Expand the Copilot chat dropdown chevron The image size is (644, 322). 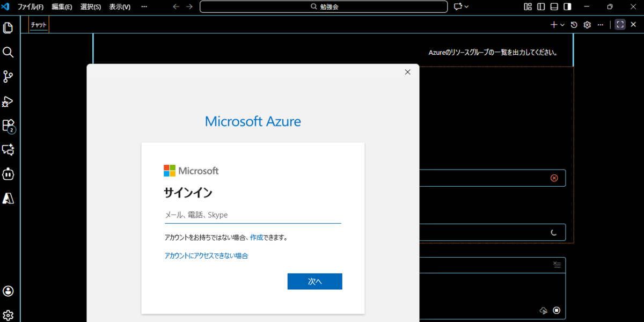click(466, 6)
